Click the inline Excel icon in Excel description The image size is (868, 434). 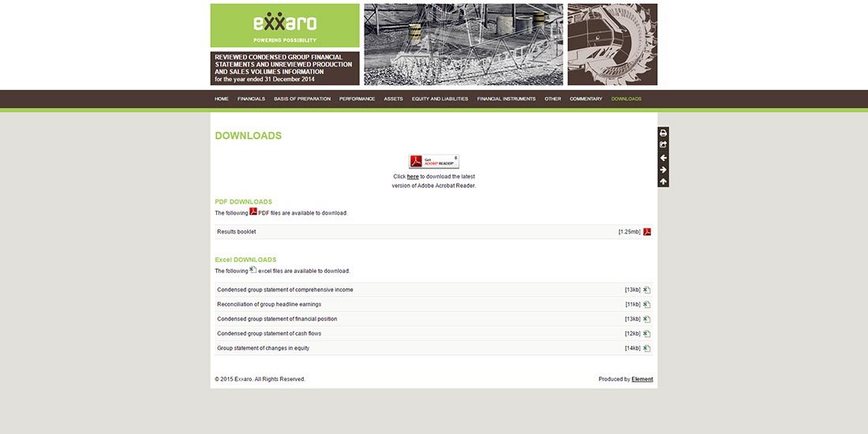(x=253, y=270)
